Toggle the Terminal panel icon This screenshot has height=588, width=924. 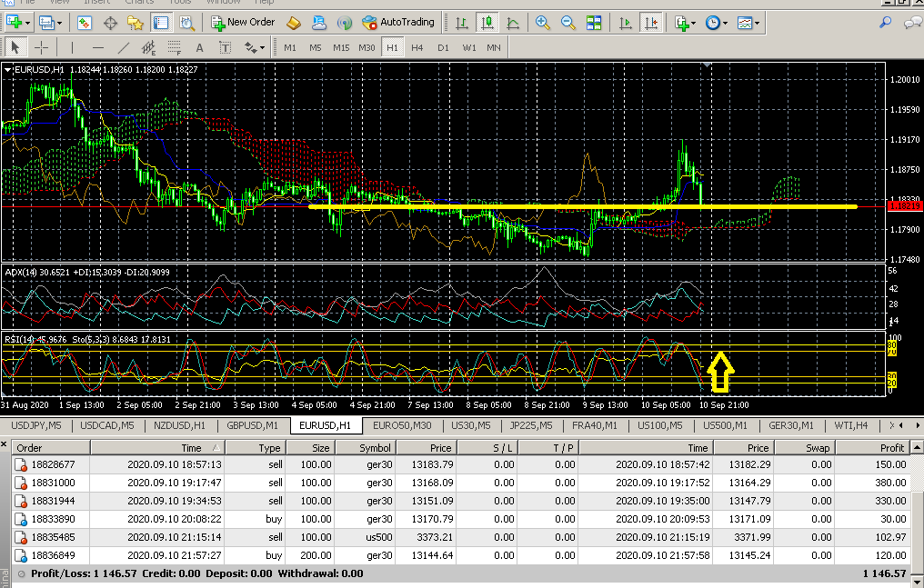(161, 23)
